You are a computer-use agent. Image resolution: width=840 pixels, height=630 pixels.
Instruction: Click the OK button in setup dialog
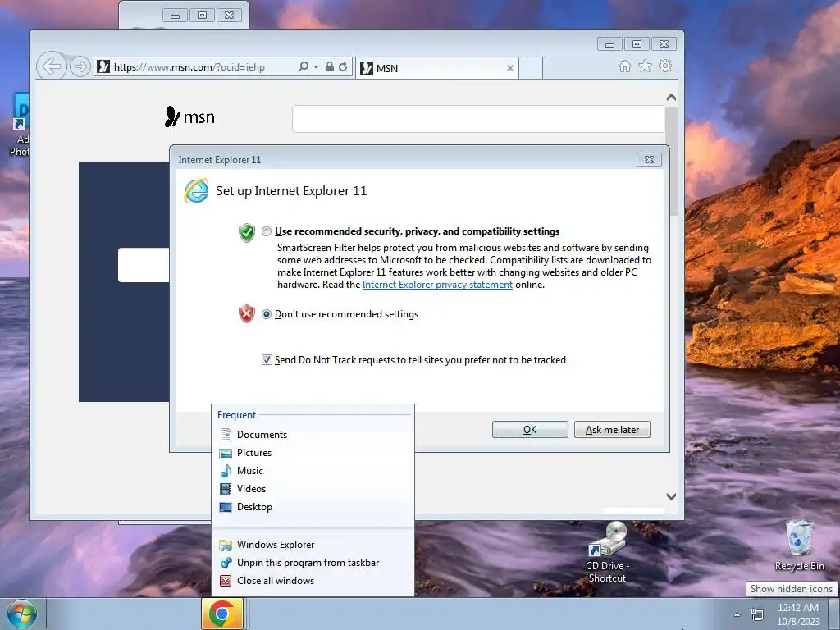(530, 430)
